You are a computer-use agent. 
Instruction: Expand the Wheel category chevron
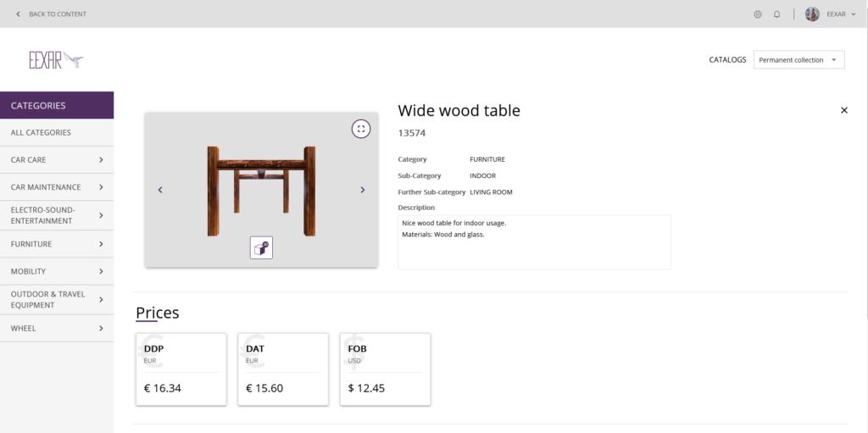click(x=102, y=328)
